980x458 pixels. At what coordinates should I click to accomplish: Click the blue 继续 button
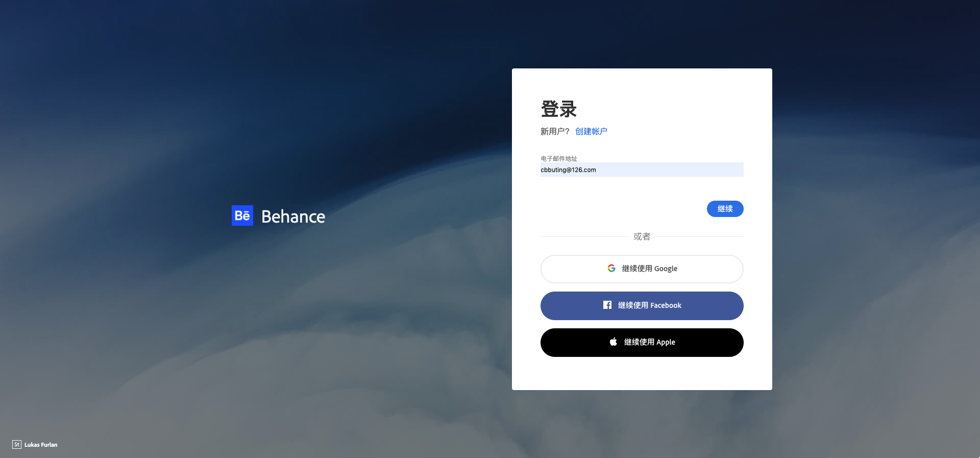point(725,209)
